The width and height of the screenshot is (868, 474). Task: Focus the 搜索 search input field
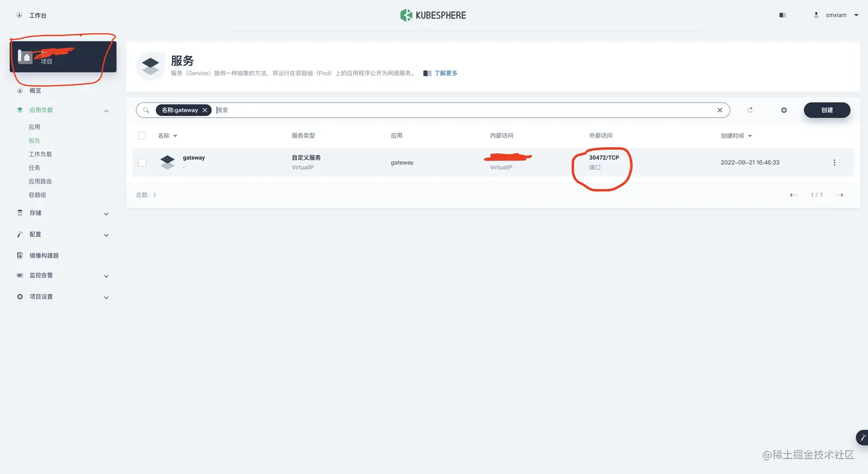[x=464, y=110]
